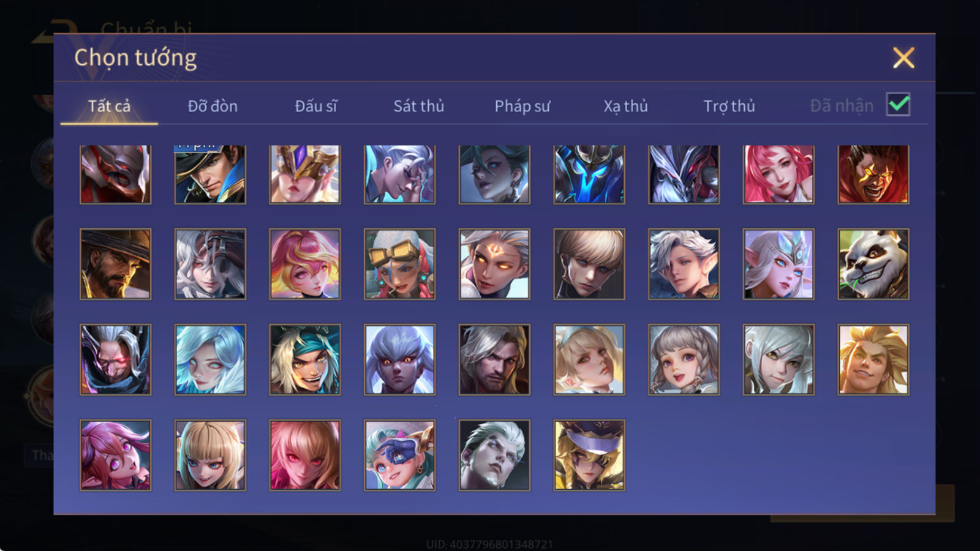This screenshot has width=980, height=551.
Task: Select the bearded cowboy hat hero
Action: pos(115,264)
